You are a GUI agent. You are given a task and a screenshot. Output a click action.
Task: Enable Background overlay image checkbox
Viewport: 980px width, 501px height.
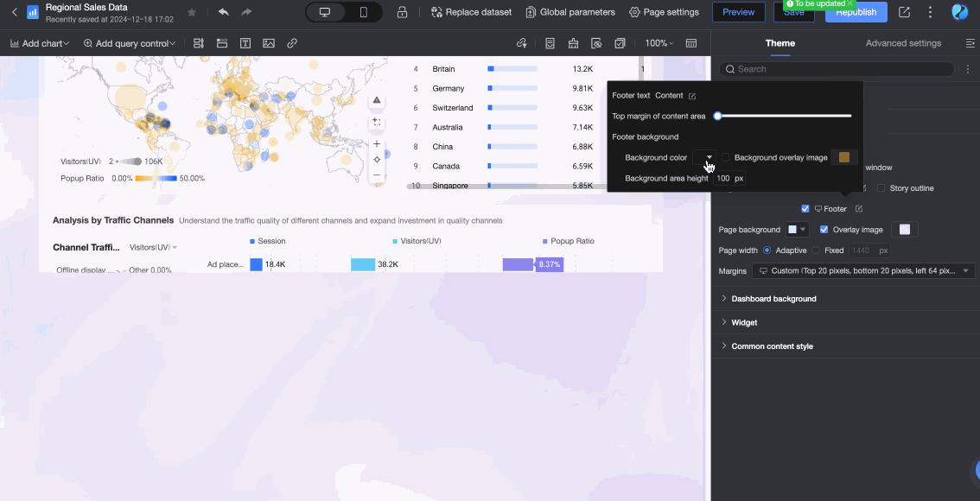click(x=726, y=157)
